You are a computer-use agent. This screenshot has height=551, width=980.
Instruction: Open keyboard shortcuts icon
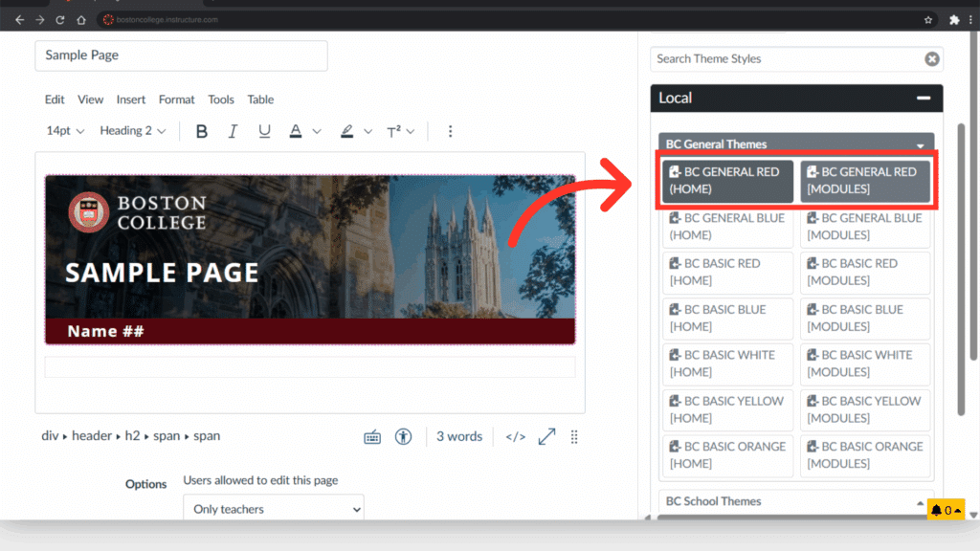372,436
